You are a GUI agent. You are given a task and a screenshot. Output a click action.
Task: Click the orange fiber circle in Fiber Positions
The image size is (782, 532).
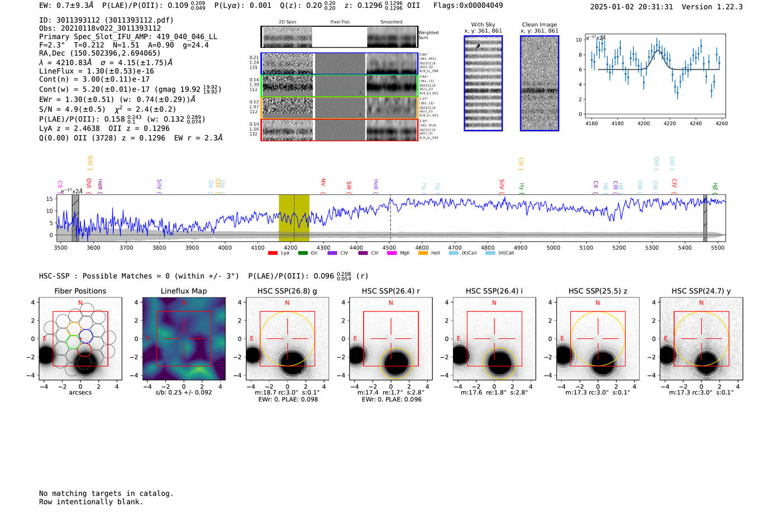74,329
